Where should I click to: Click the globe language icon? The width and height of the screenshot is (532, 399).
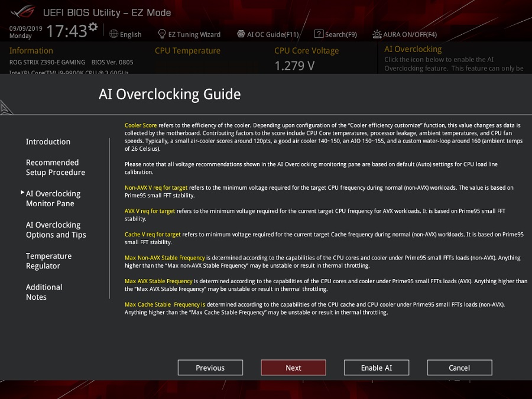coord(113,34)
